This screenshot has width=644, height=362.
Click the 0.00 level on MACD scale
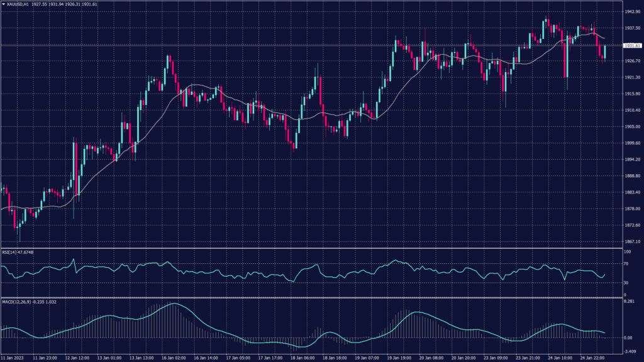pos(628,337)
